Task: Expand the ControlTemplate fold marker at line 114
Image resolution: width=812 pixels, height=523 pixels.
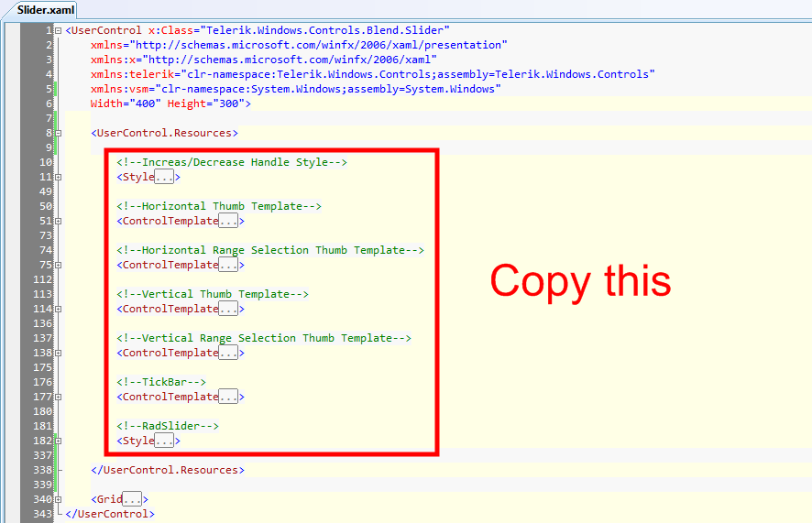Action: click(59, 309)
